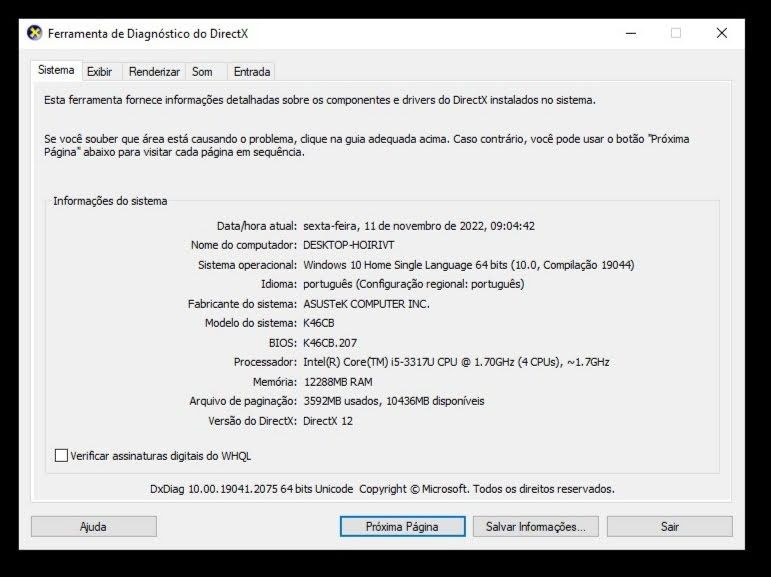This screenshot has height=577, width=771.
Task: Select the date value 'sexta-feira, 11 de novembro de 2022'
Action: 393,226
